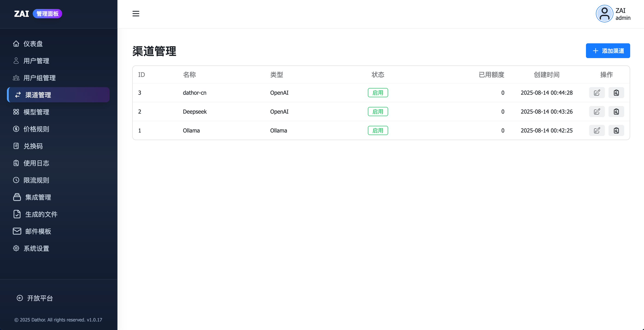Image resolution: width=644 pixels, height=330 pixels.
Task: Toggle the 启用 status badge for Deepseek
Action: 378,112
